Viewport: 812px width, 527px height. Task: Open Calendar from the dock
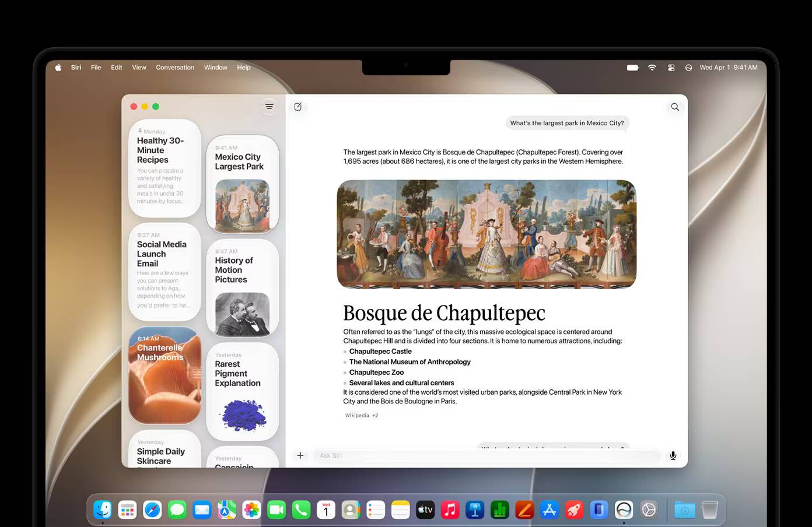pos(326,510)
